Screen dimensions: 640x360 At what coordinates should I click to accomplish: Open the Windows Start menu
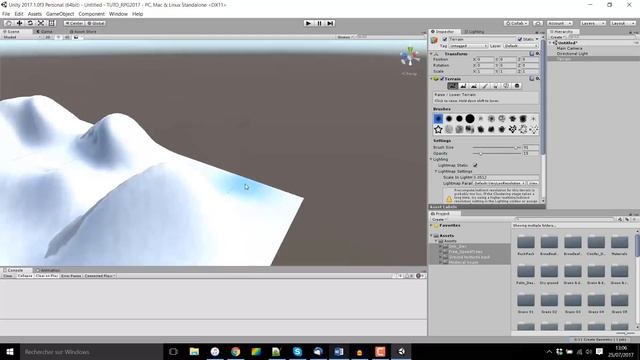pyautogui.click(x=10, y=351)
